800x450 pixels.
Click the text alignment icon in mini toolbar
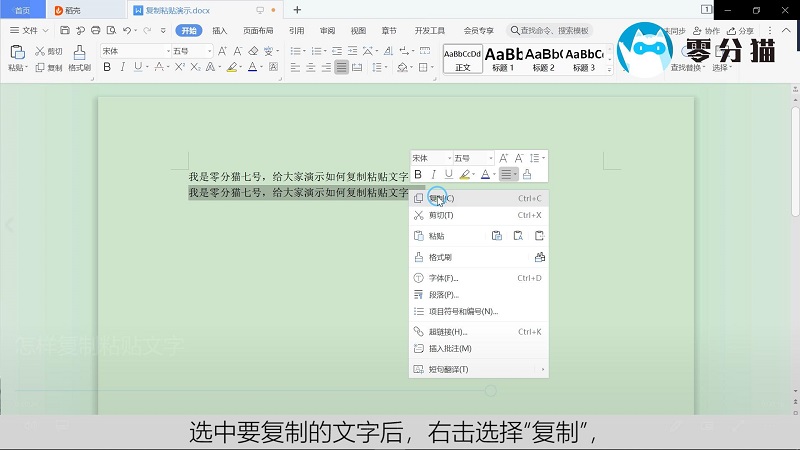click(507, 175)
